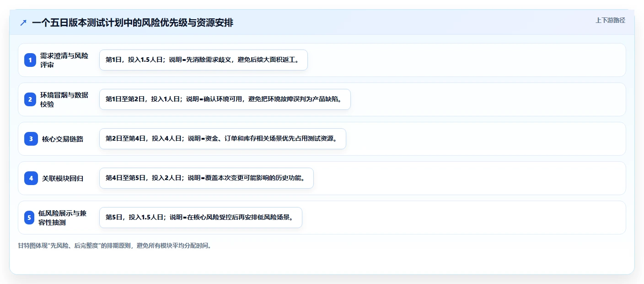Viewport: 644px width, 284px height.
Task: Click the 关联模块回归 label
Action: tap(63, 178)
